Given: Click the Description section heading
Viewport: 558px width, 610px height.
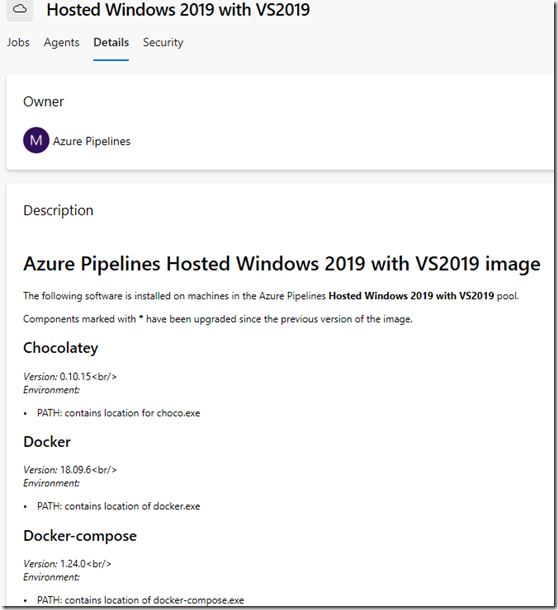Looking at the screenshot, I should 58,210.
